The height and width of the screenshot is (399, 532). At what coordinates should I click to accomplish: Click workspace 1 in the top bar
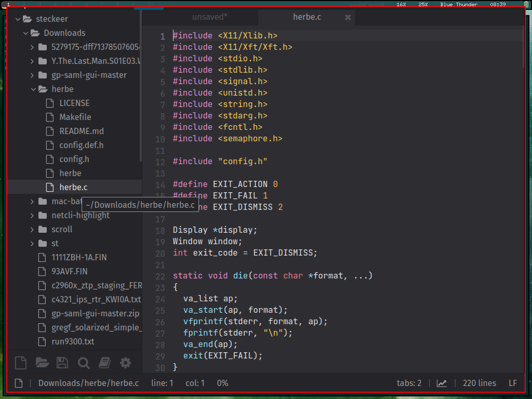(x=8, y=4)
